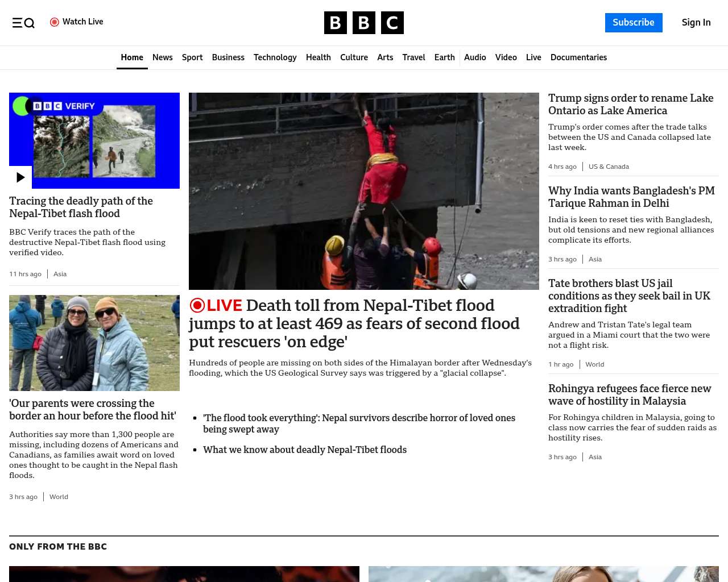
Task: Switch to the Business section
Action: pyautogui.click(x=228, y=57)
